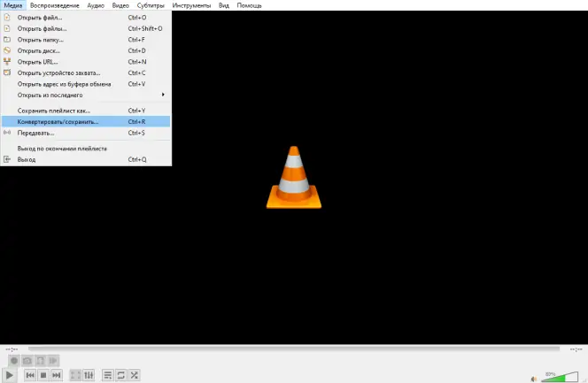588x383 pixels.
Task: Choose Открыть устройство захвата... entry
Action: 86,73
